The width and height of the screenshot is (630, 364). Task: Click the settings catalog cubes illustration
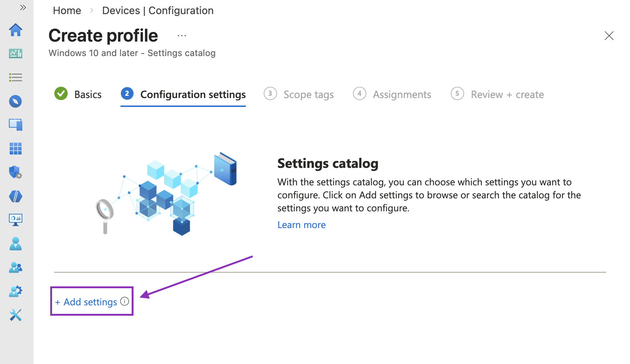click(x=166, y=194)
